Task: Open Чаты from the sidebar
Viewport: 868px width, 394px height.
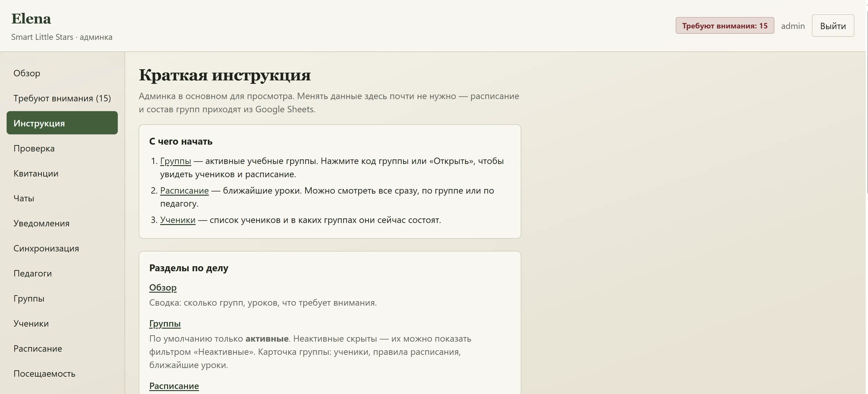Action: click(62, 198)
